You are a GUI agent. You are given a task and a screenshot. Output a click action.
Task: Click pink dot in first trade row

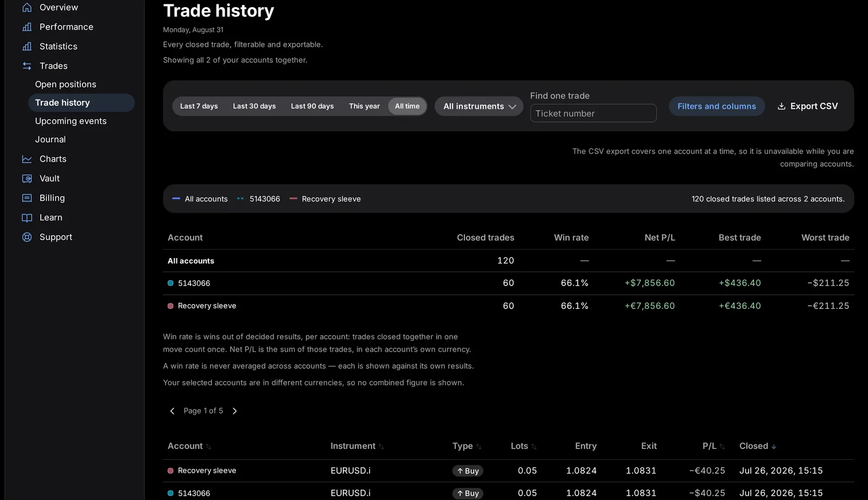[x=171, y=471]
